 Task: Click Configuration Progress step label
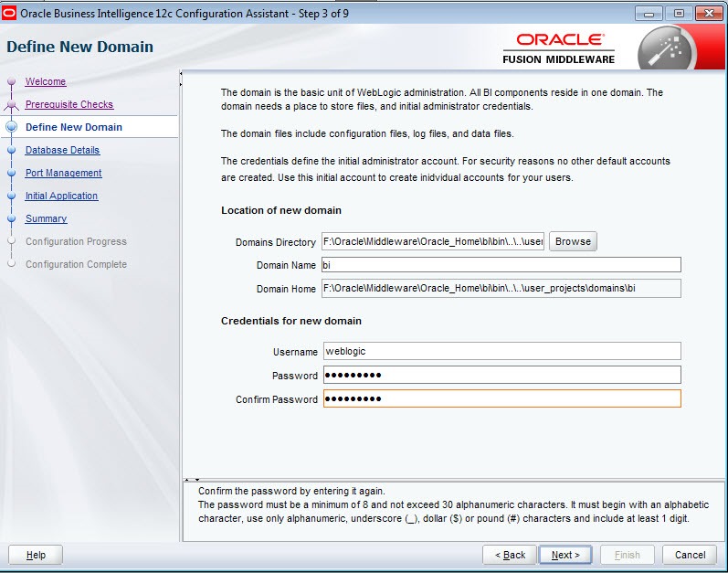76,241
